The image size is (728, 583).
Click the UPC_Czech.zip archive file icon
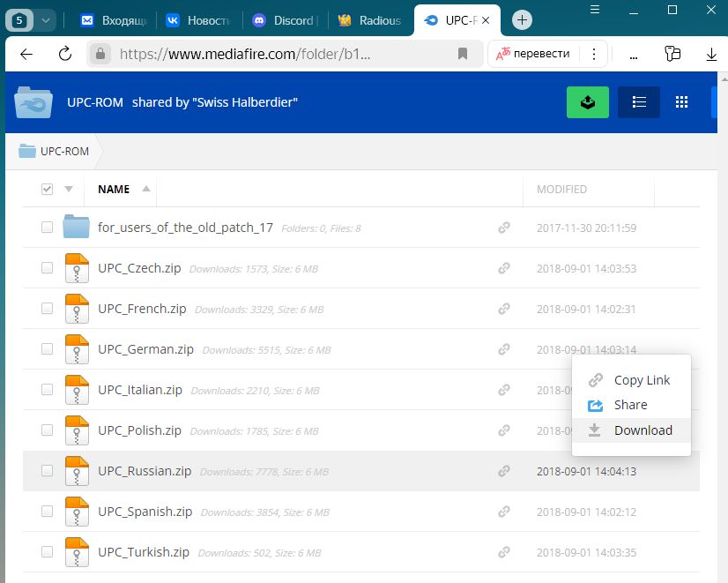(77, 268)
